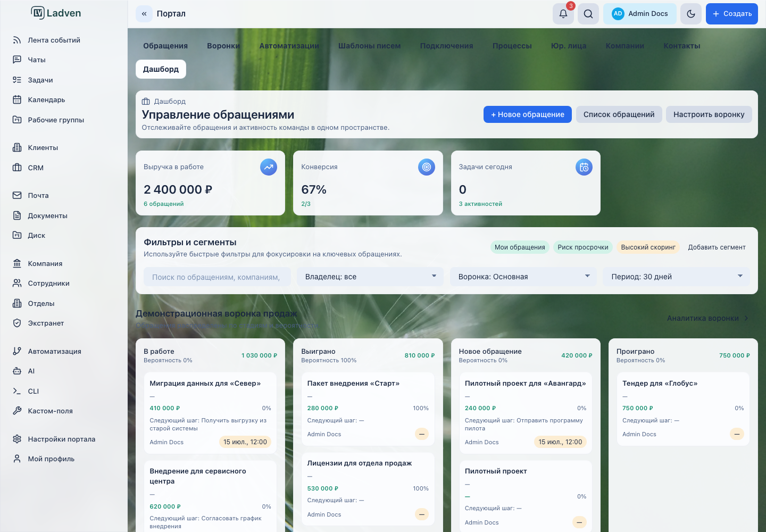Open the Пилотный проект для «Авангард» card

pyautogui.click(x=526, y=413)
